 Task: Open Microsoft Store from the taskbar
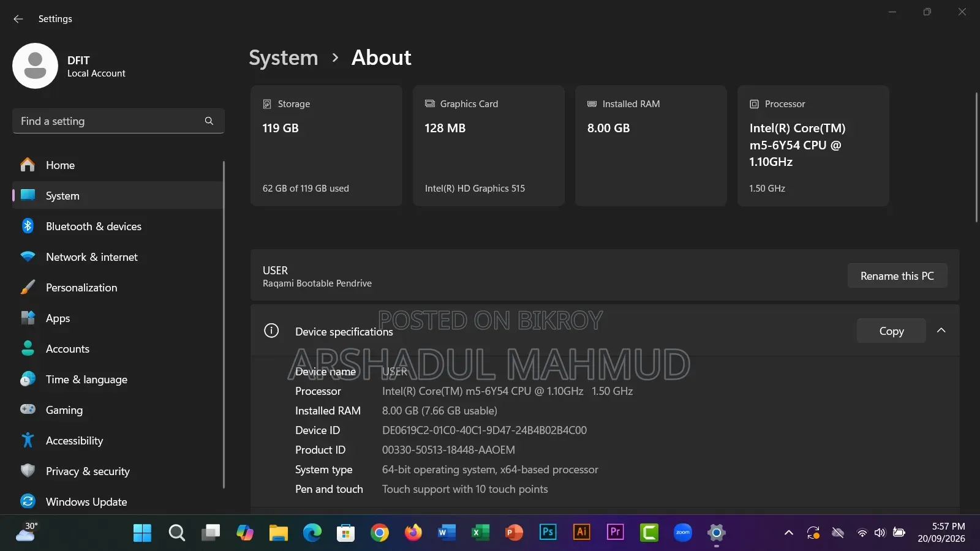click(346, 533)
